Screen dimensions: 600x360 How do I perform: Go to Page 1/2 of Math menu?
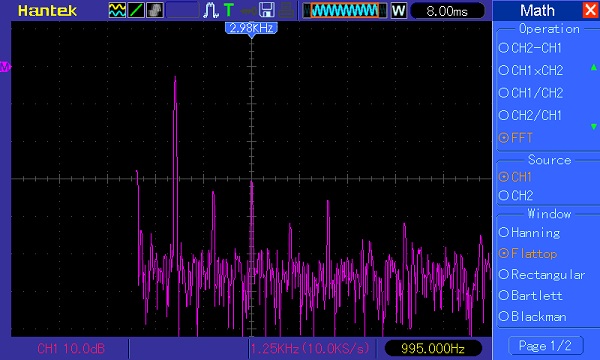[546, 346]
